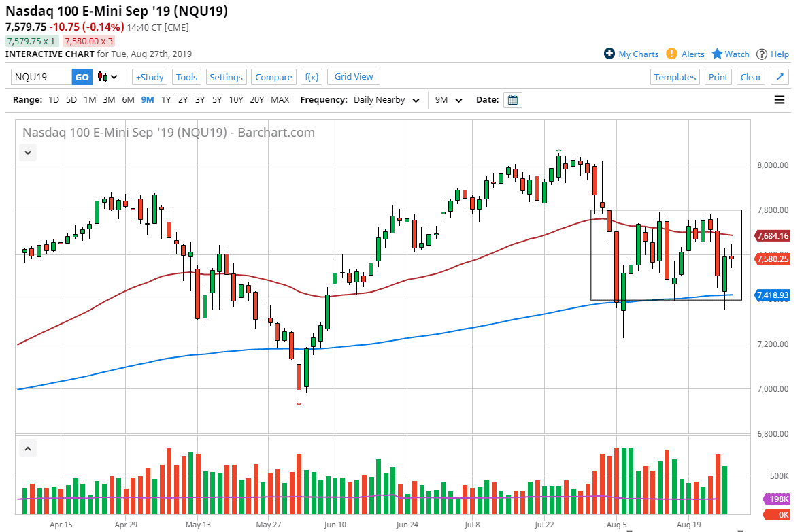The image size is (804, 532).
Task: Open the Templates panel
Action: [675, 77]
